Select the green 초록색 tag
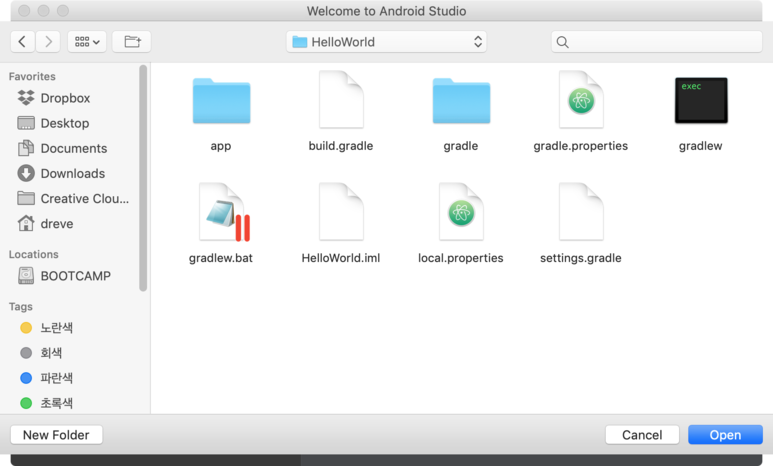 (x=47, y=403)
